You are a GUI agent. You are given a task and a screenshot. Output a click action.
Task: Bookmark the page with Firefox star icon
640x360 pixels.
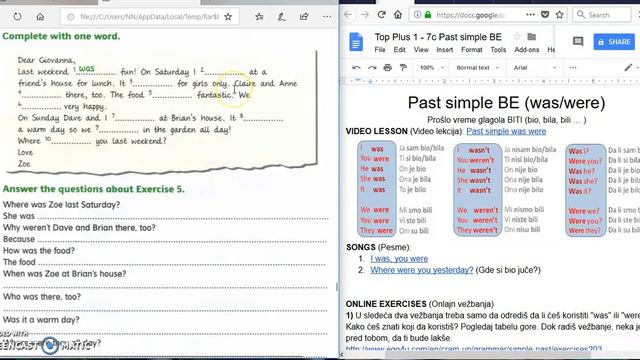click(560, 15)
